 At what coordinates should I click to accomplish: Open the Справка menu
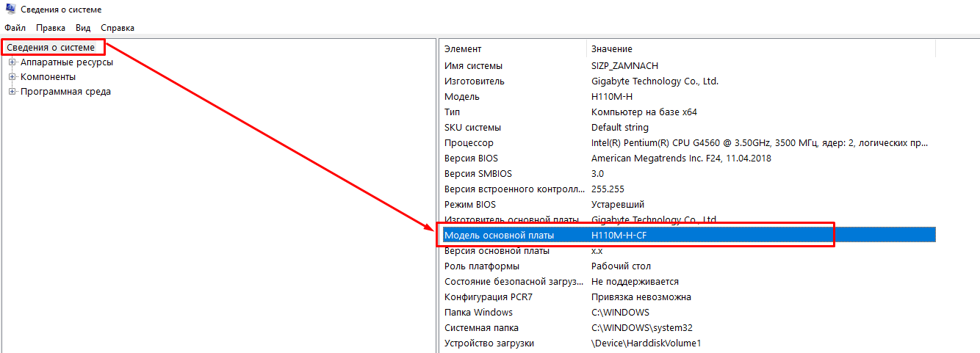[x=118, y=28]
